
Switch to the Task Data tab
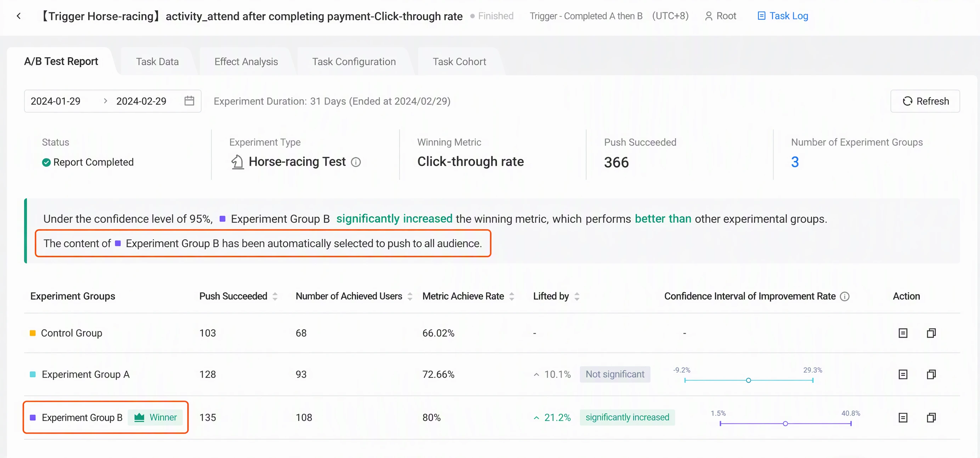click(157, 62)
